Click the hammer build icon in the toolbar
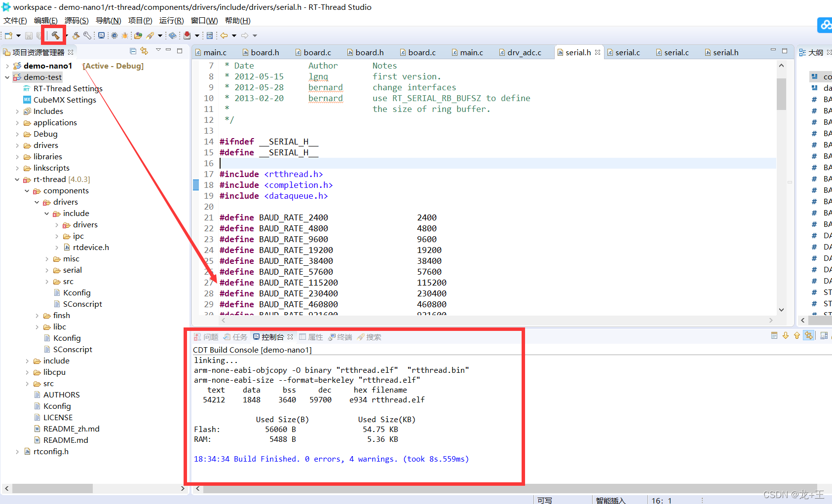 pos(55,36)
